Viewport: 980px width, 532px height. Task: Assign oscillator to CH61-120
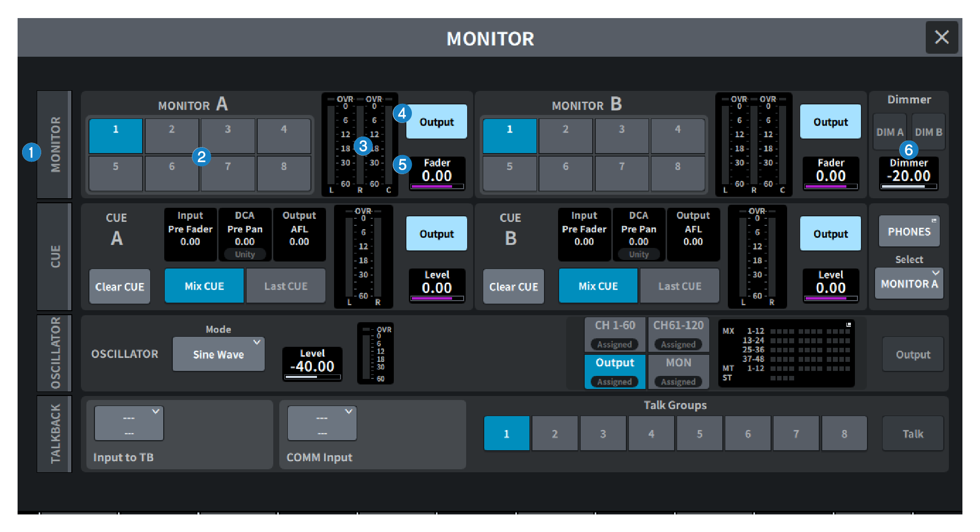[x=678, y=334]
